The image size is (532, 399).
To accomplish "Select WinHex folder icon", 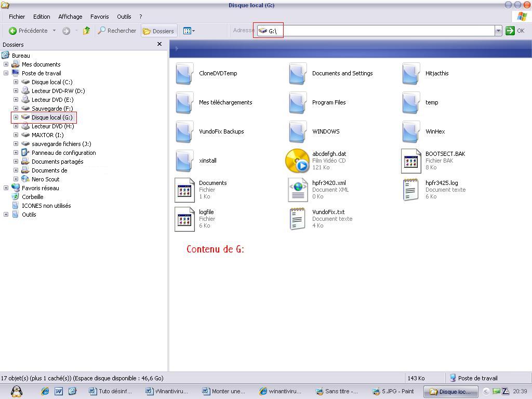I will (411, 131).
